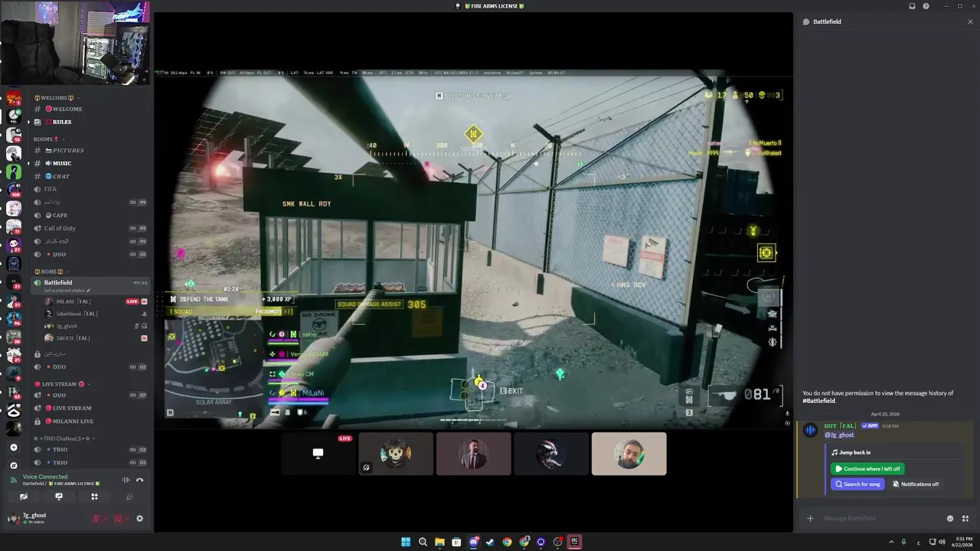Select monkey avatar participant tile

[396, 454]
